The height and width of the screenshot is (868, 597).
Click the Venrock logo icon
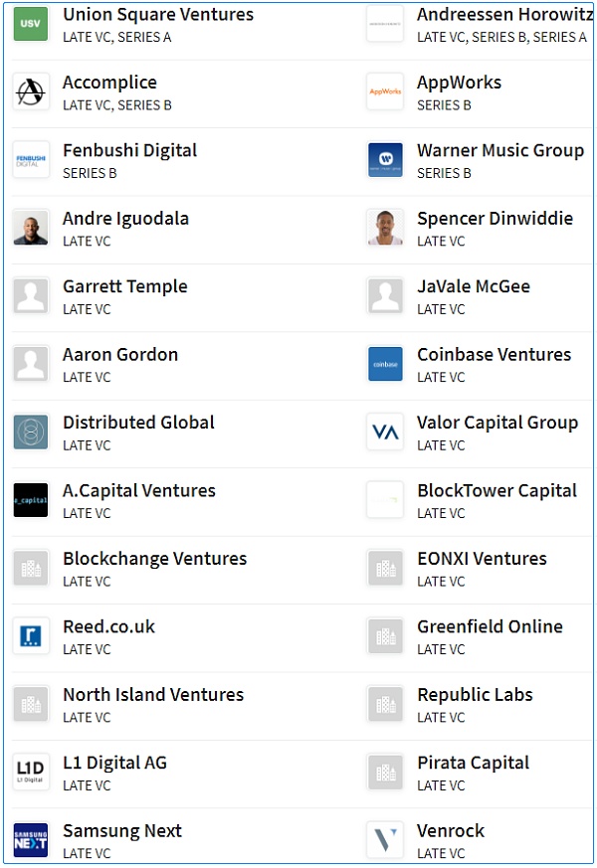(385, 840)
